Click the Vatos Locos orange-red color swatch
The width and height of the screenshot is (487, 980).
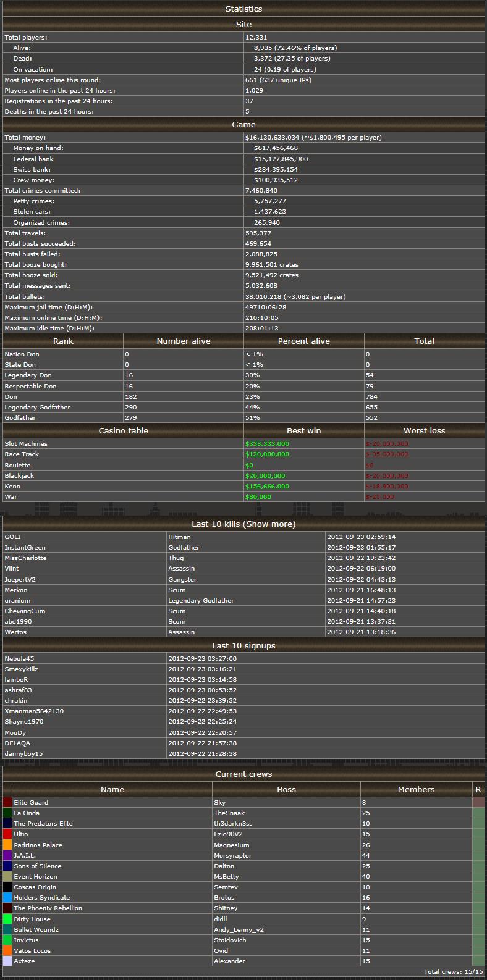point(7,951)
